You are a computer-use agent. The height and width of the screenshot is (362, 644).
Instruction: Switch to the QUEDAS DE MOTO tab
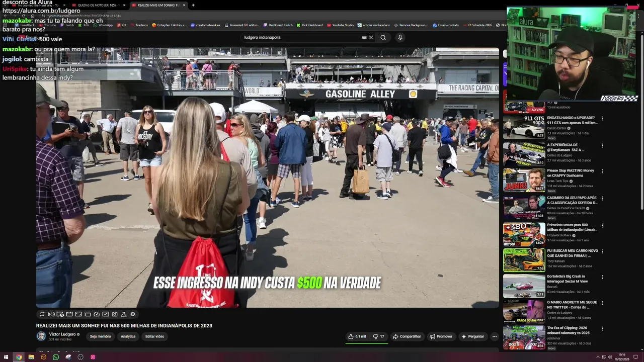pyautogui.click(x=99, y=5)
